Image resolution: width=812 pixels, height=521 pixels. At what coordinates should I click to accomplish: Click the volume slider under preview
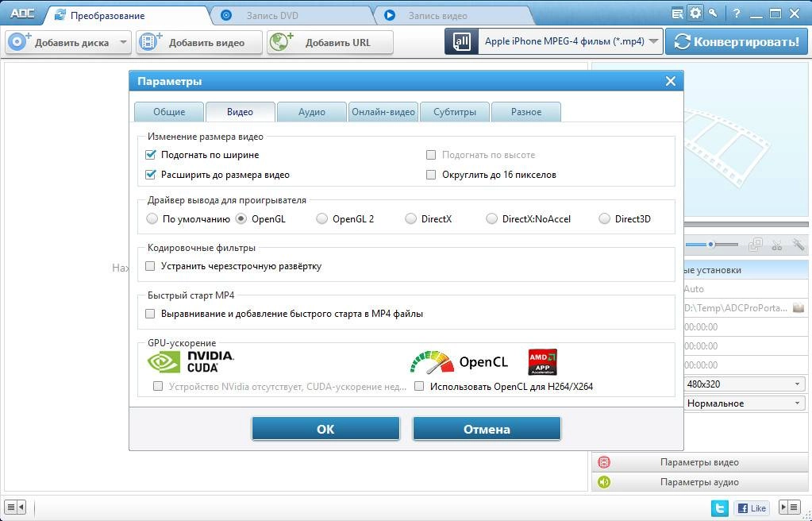coord(711,244)
